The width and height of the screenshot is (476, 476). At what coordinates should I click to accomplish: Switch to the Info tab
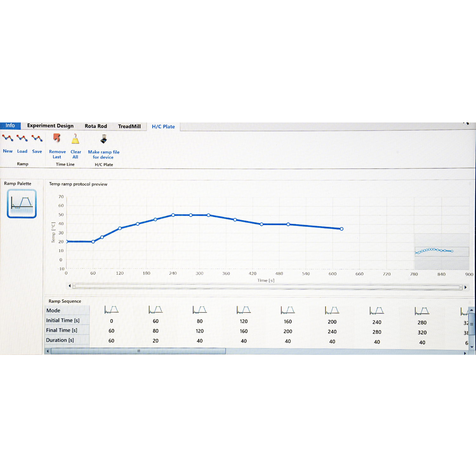click(10, 125)
